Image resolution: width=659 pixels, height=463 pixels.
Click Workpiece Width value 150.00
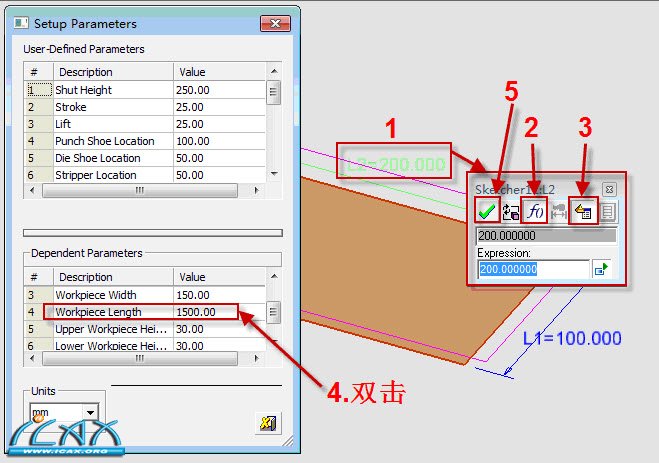192,295
